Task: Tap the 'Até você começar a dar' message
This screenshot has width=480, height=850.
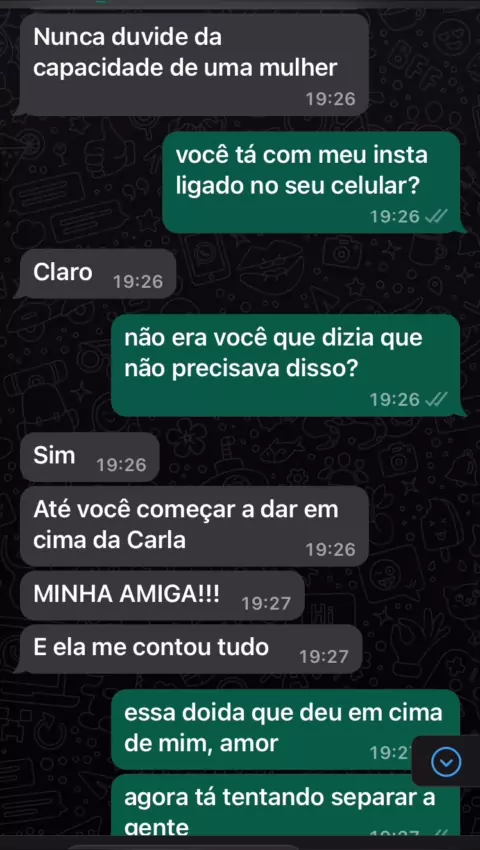Action: 194,526
